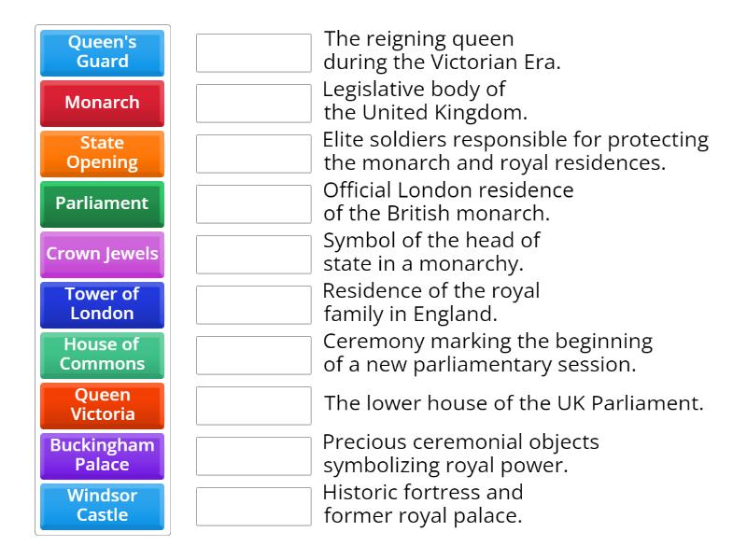Click the answer box beside the Victorian Era clue
The height and width of the screenshot is (560, 747).
(253, 53)
